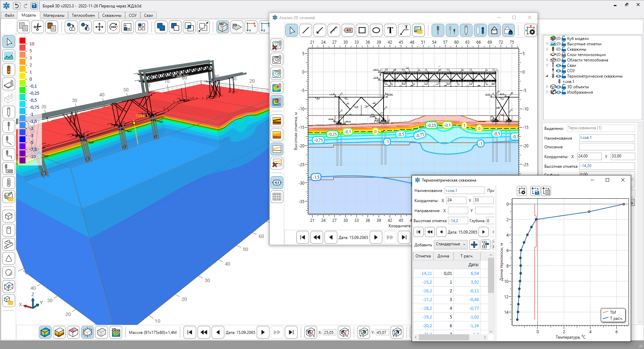Toggle visibility eye of Куб модели

tap(558, 39)
